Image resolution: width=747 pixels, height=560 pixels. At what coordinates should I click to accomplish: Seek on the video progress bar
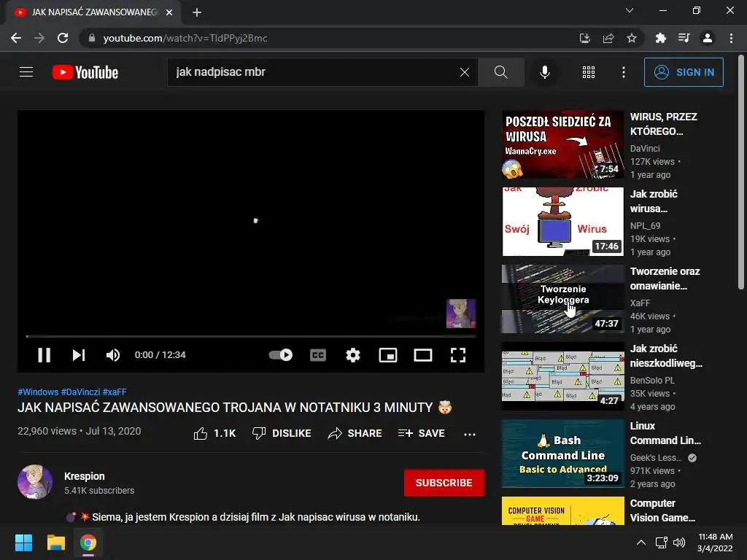251,336
